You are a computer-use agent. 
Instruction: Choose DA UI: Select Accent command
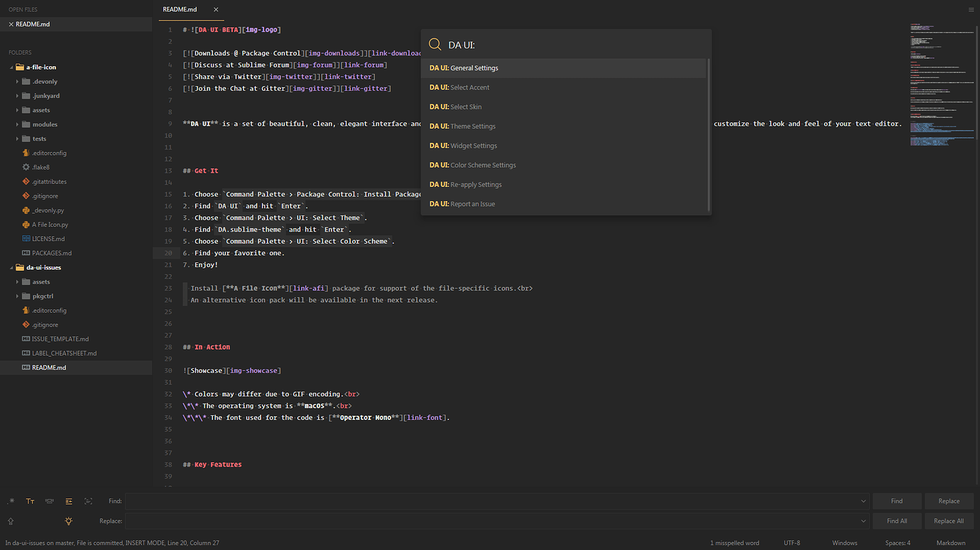pyautogui.click(x=564, y=87)
